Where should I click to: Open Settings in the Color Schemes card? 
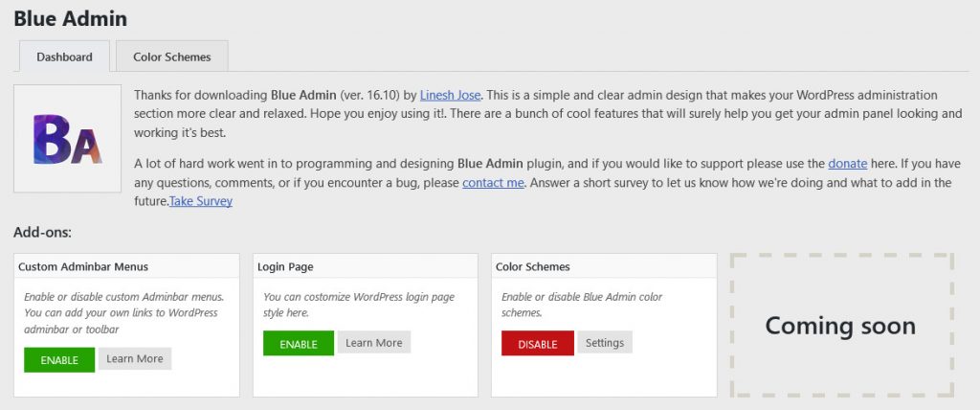[x=604, y=343]
